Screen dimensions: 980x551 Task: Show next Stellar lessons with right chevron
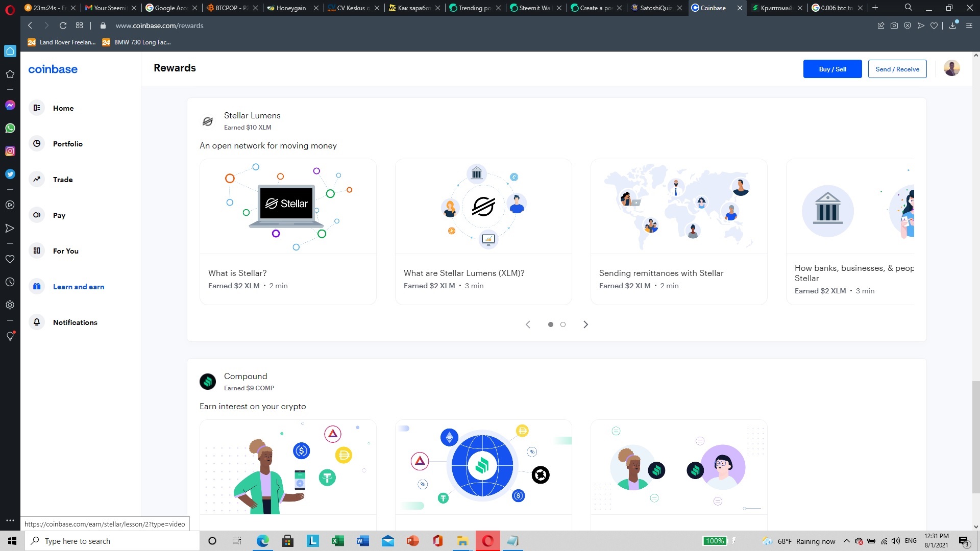tap(585, 324)
